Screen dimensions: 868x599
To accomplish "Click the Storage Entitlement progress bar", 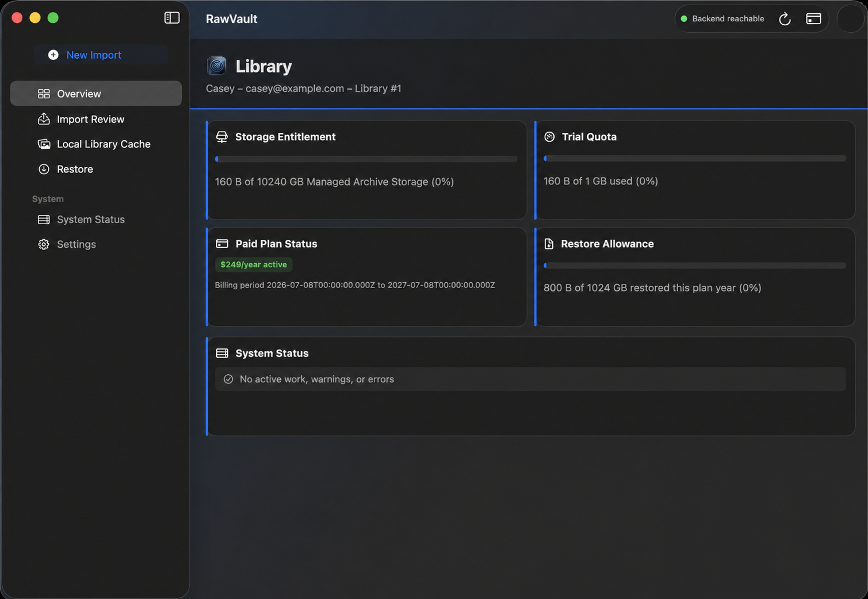I will coord(366,159).
